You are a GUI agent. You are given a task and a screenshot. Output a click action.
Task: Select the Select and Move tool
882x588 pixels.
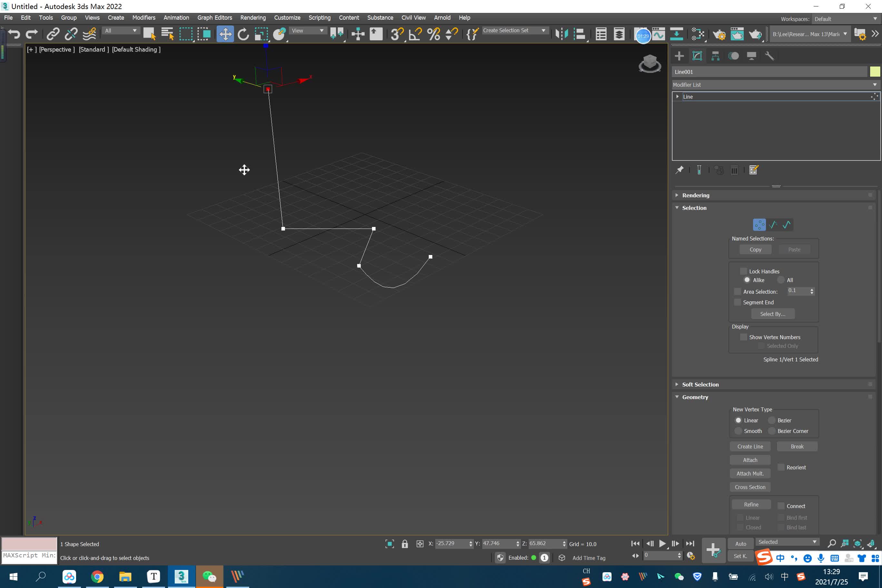click(x=225, y=34)
